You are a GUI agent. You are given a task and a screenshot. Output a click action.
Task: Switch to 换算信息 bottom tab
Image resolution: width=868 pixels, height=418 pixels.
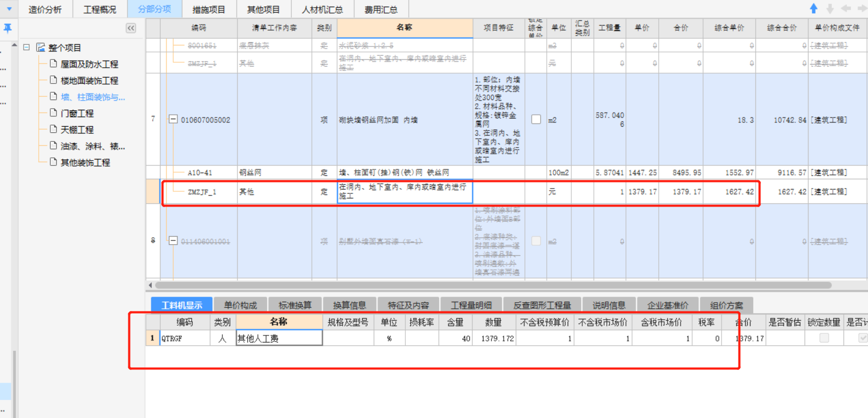click(350, 305)
